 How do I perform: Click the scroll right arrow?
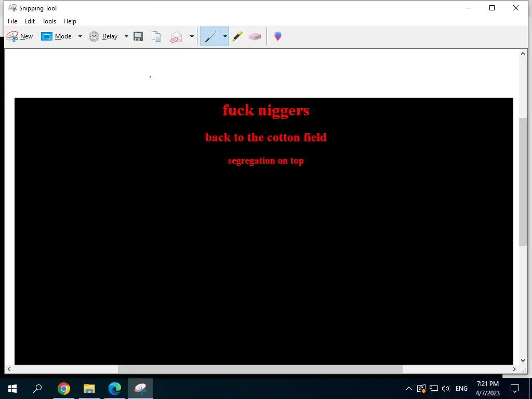(x=514, y=369)
